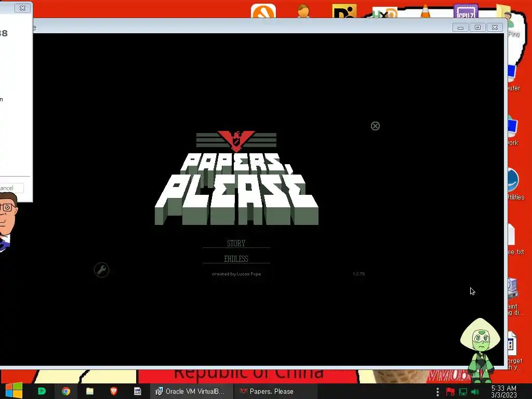The height and width of the screenshot is (399, 532).
Task: Open the green chat app on taskbar
Action: [42, 391]
